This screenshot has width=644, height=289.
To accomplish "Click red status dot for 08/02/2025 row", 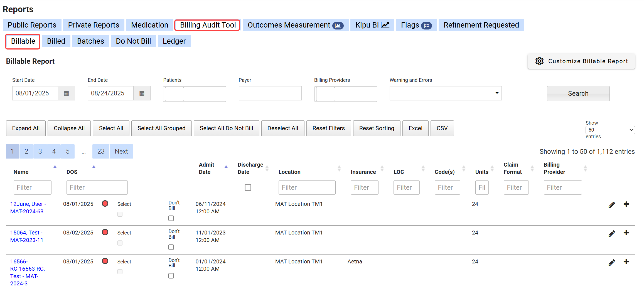I will pos(105,232).
